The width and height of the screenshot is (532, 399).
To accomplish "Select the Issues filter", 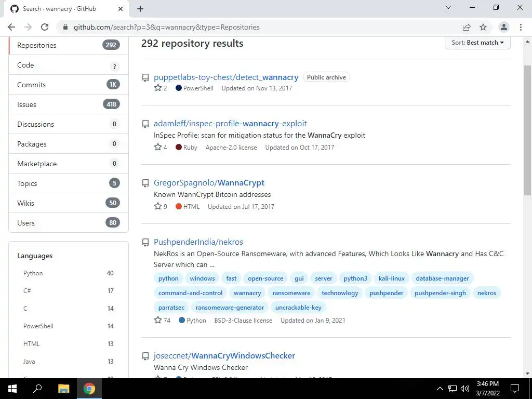I will click(x=69, y=104).
